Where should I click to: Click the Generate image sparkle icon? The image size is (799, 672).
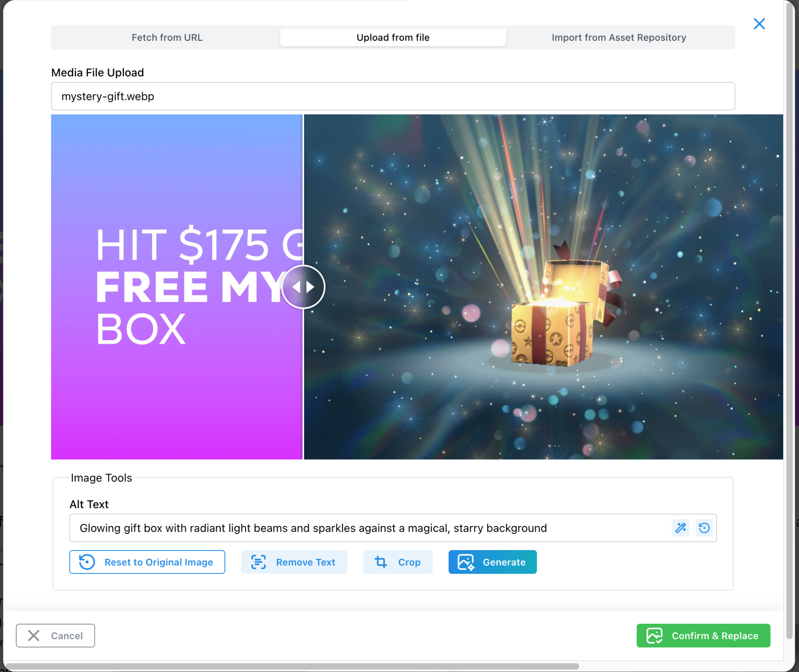point(465,562)
